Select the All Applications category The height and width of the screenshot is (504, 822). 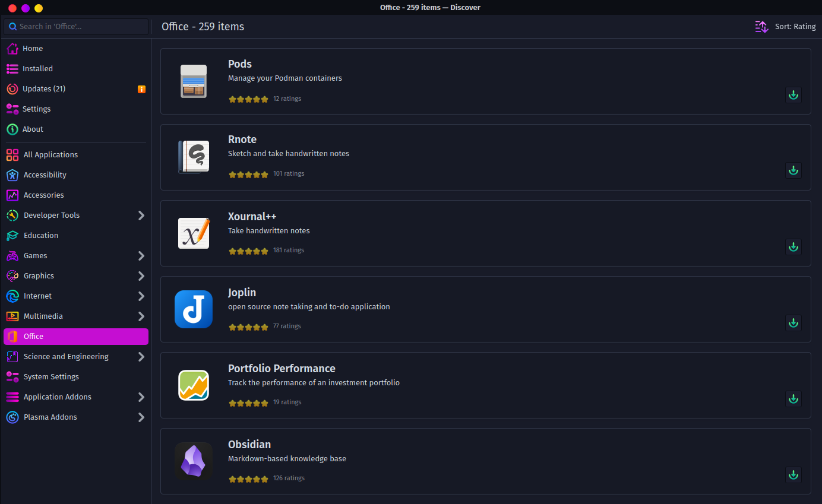tap(76, 155)
